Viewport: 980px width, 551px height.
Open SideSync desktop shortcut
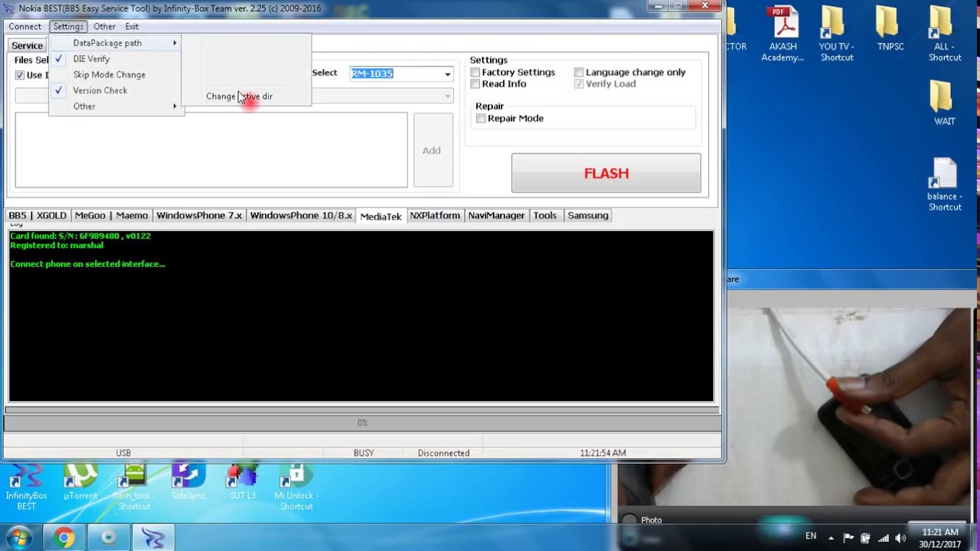pos(188,482)
